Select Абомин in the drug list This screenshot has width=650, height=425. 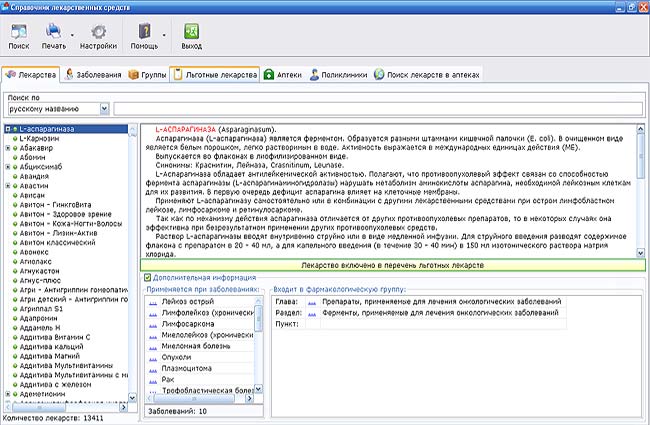(x=32, y=158)
